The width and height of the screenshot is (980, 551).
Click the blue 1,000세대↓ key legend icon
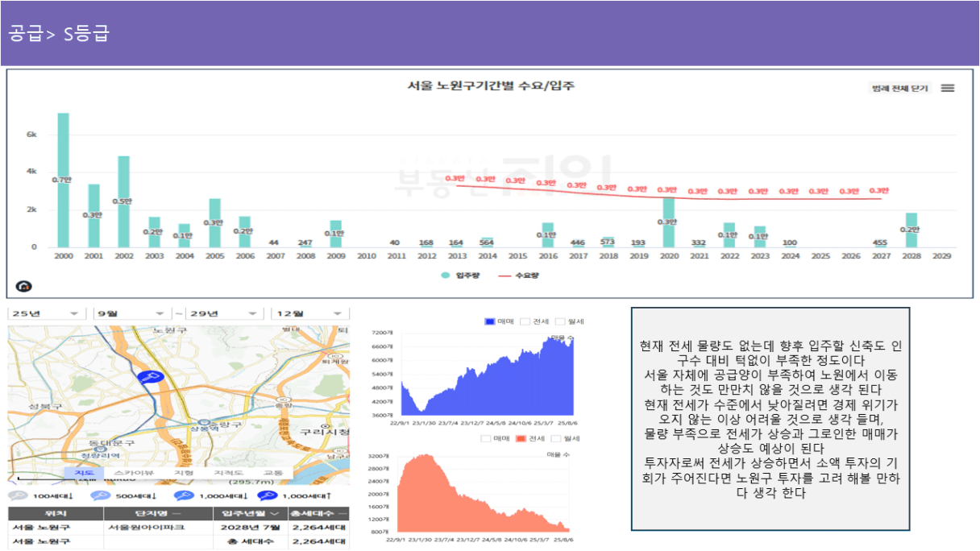pyautogui.click(x=182, y=496)
